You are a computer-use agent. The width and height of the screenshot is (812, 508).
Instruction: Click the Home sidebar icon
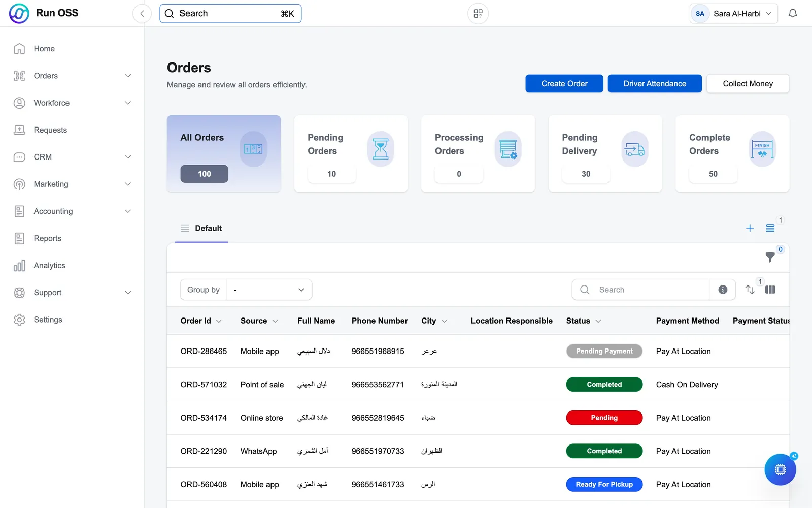(x=19, y=49)
